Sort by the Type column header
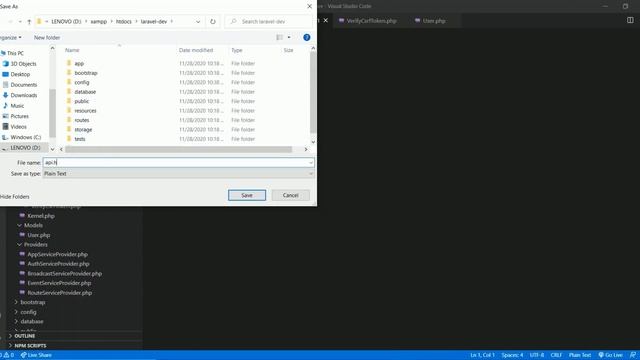Image resolution: width=640 pixels, height=360 pixels. (237, 50)
